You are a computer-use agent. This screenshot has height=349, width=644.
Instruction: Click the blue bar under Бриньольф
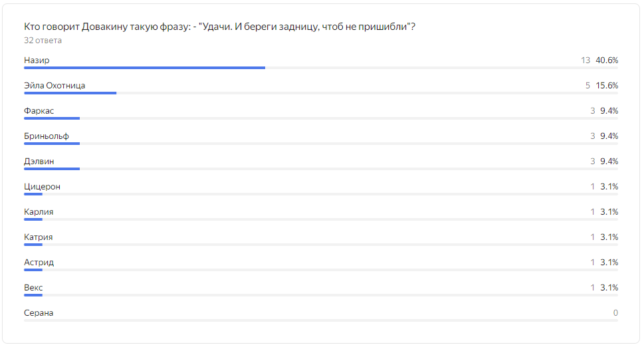point(52,144)
